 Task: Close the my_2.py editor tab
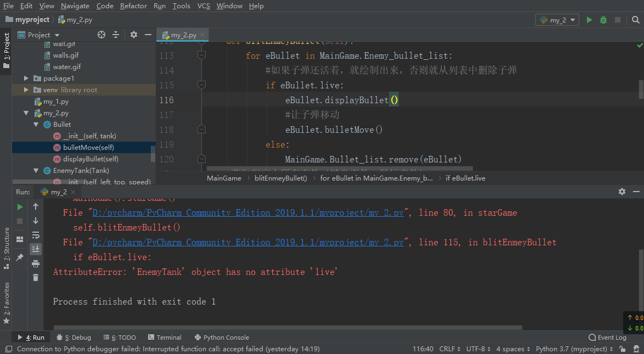click(202, 35)
